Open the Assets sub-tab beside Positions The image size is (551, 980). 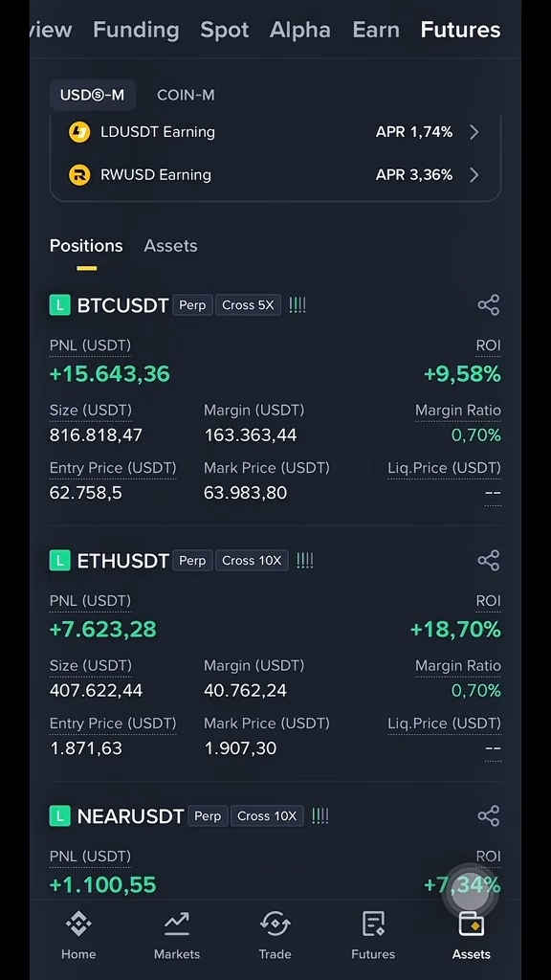coord(170,246)
